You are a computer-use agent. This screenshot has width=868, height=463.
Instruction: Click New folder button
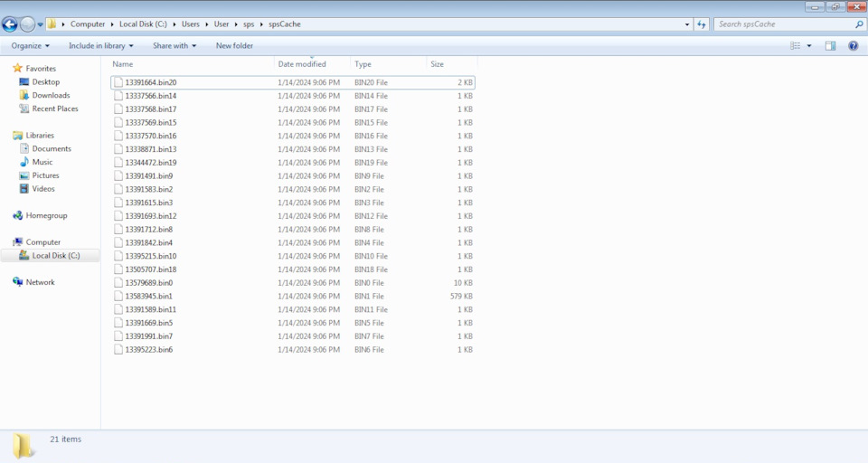234,45
